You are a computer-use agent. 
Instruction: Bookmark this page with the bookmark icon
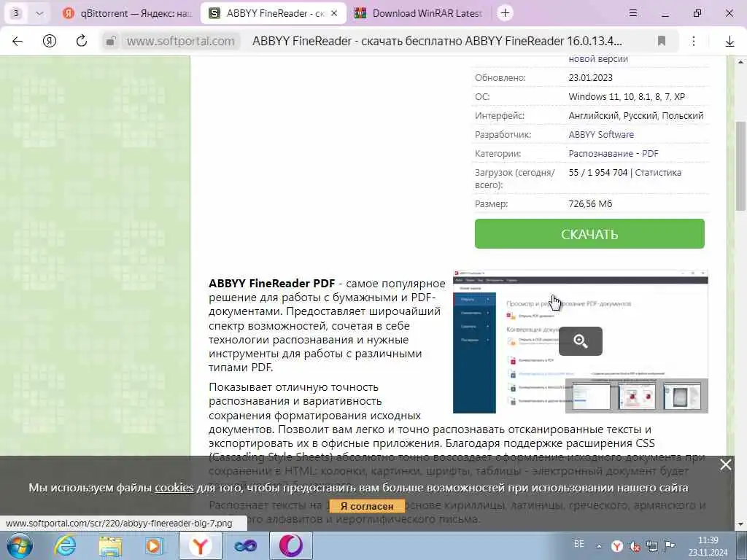(661, 41)
